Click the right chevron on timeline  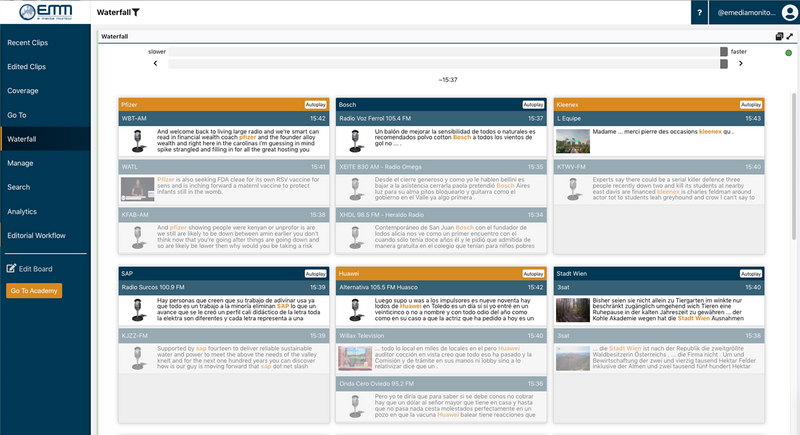tap(740, 64)
